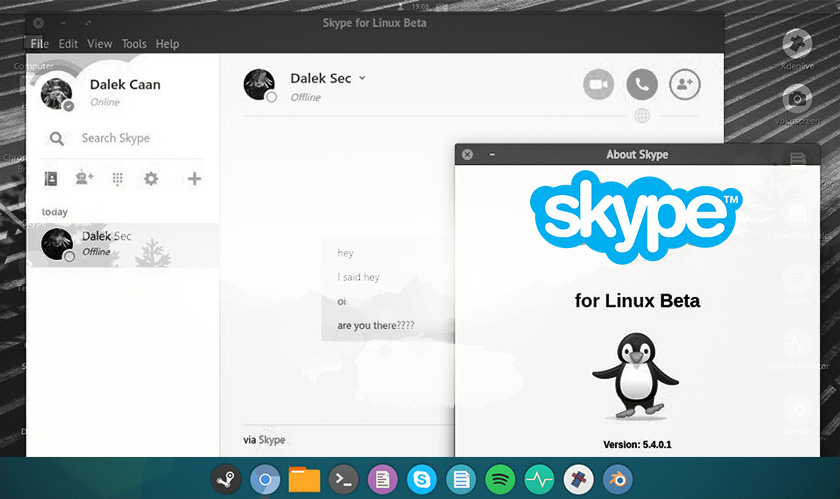Click the add bots icon
This screenshot has height=499, width=840.
tap(84, 178)
